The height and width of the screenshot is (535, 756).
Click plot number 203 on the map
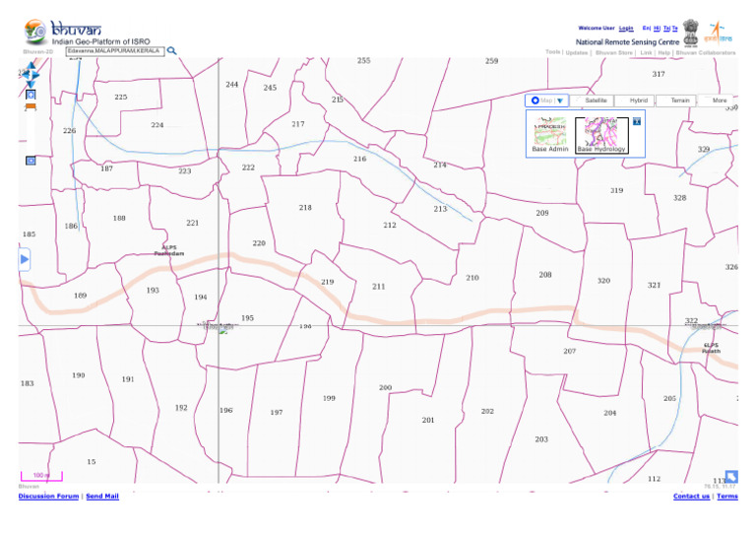tap(541, 439)
